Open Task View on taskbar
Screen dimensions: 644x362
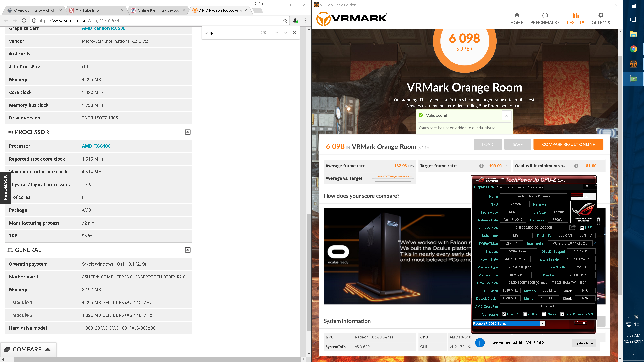click(x=633, y=19)
